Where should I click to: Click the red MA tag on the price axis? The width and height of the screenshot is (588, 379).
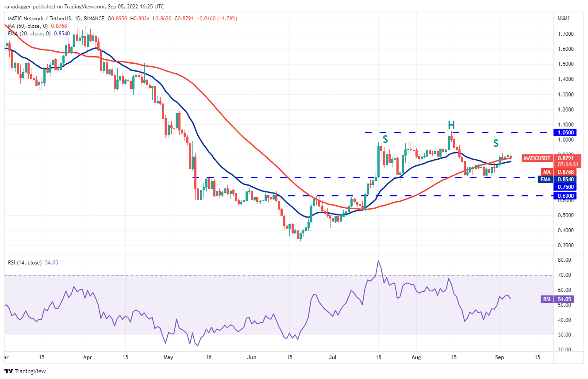547,172
